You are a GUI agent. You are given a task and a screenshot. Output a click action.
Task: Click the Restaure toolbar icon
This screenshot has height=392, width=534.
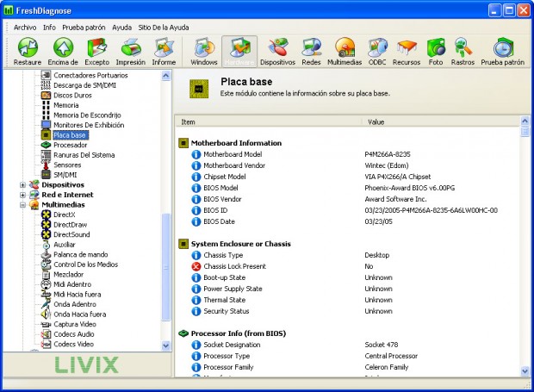point(28,47)
